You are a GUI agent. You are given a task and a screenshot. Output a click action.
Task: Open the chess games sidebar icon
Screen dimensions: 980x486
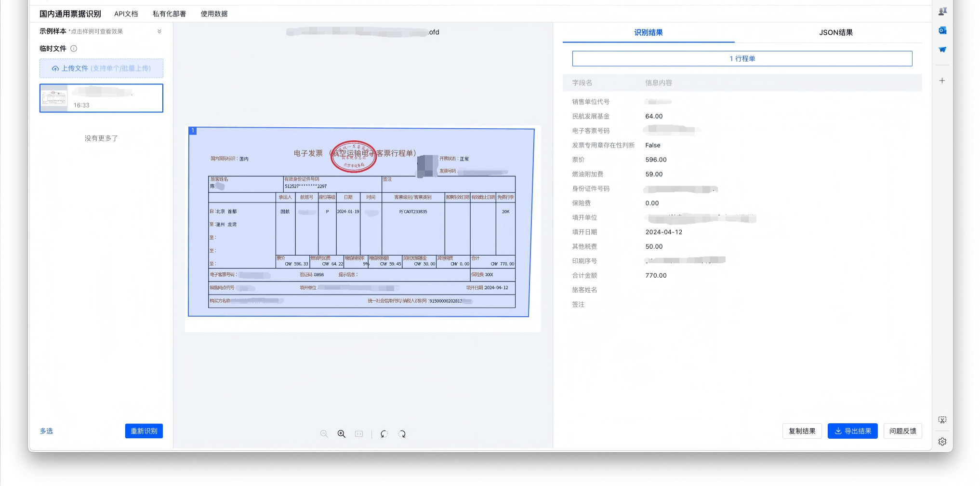942,11
